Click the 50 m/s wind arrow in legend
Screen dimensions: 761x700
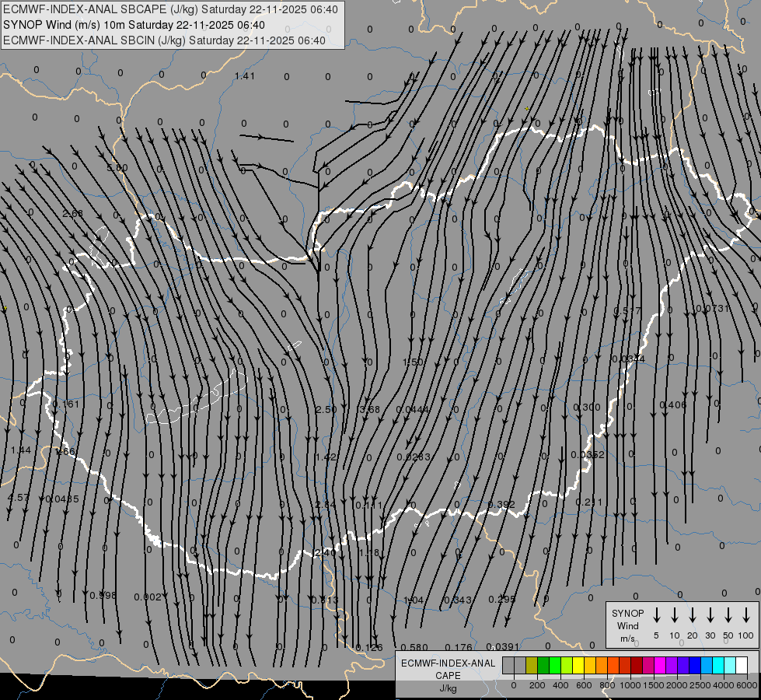728,615
